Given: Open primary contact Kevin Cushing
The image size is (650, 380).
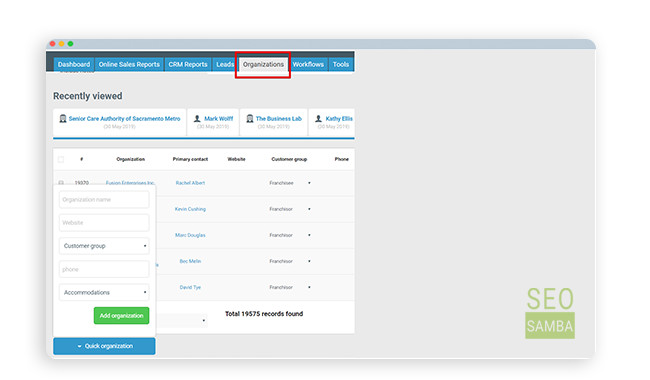Looking at the screenshot, I should 190,209.
